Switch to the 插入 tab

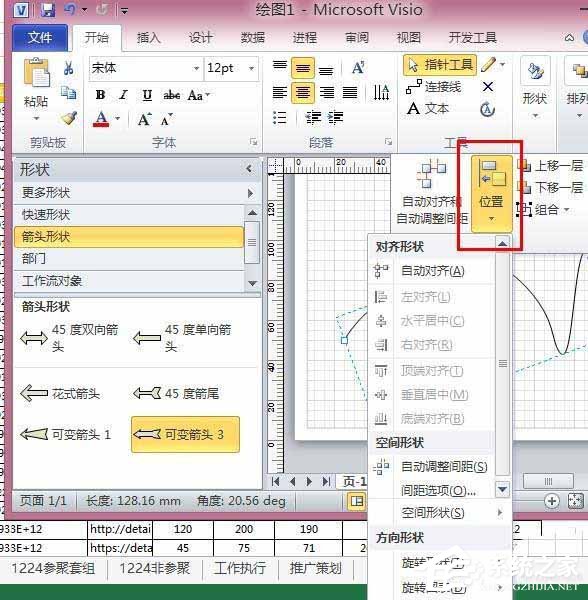click(x=148, y=38)
